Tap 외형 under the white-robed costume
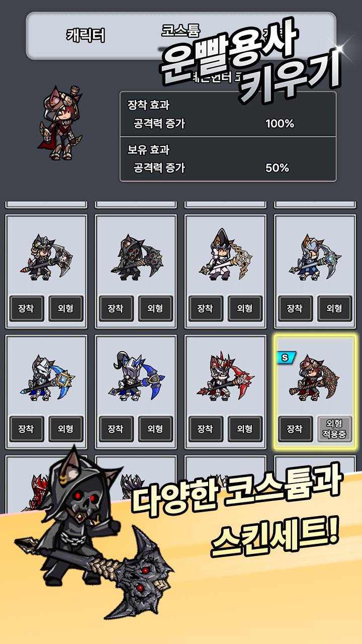The image size is (362, 644). tap(245, 308)
